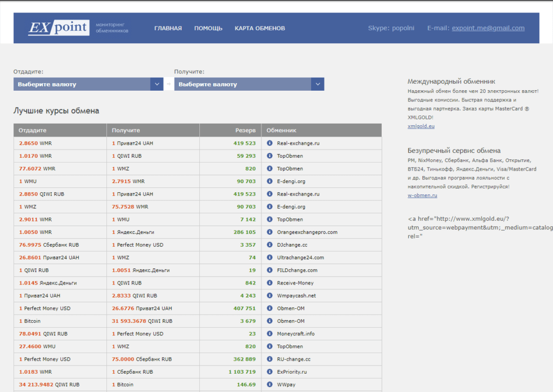
Task: Select the 59 293 reserve value
Action: tap(246, 156)
